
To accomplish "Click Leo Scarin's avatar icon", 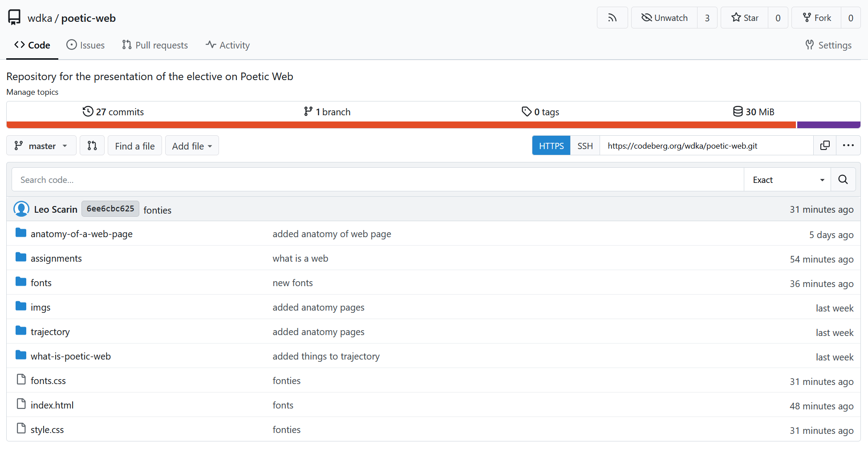I will coord(21,209).
